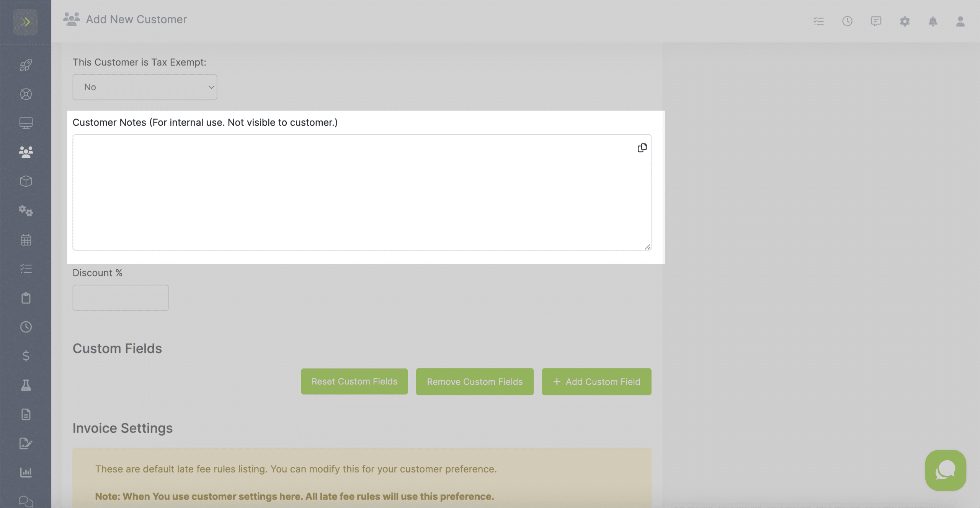Open the bar chart reports sidebar icon
This screenshot has height=508, width=980.
pos(26,472)
